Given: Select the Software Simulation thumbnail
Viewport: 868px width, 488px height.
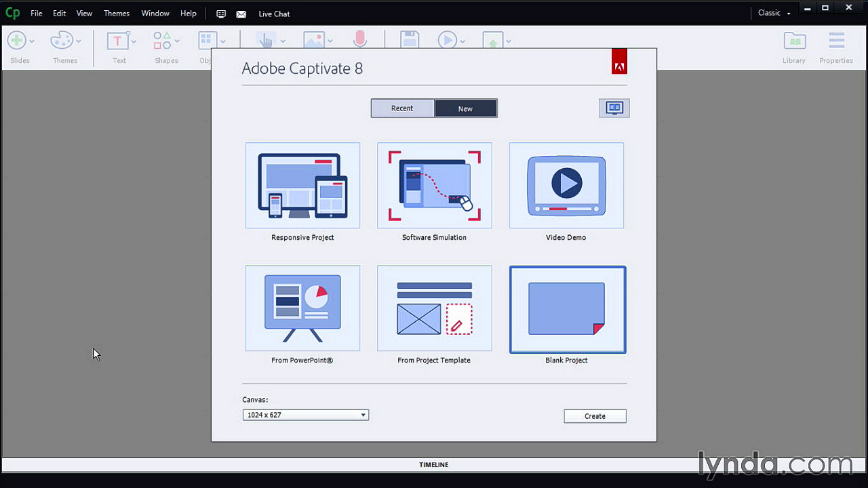Looking at the screenshot, I should click(x=435, y=185).
